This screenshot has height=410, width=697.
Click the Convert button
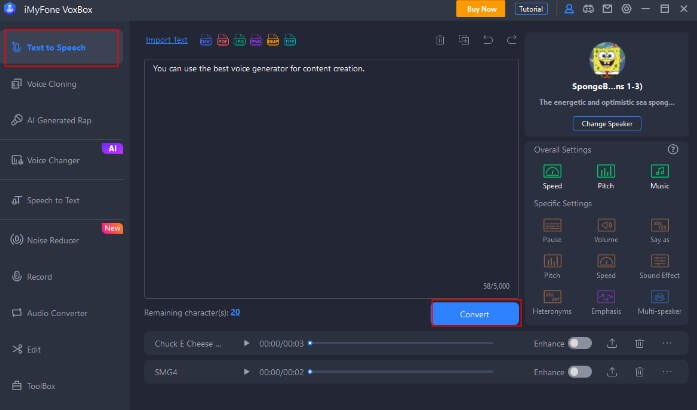pos(475,314)
